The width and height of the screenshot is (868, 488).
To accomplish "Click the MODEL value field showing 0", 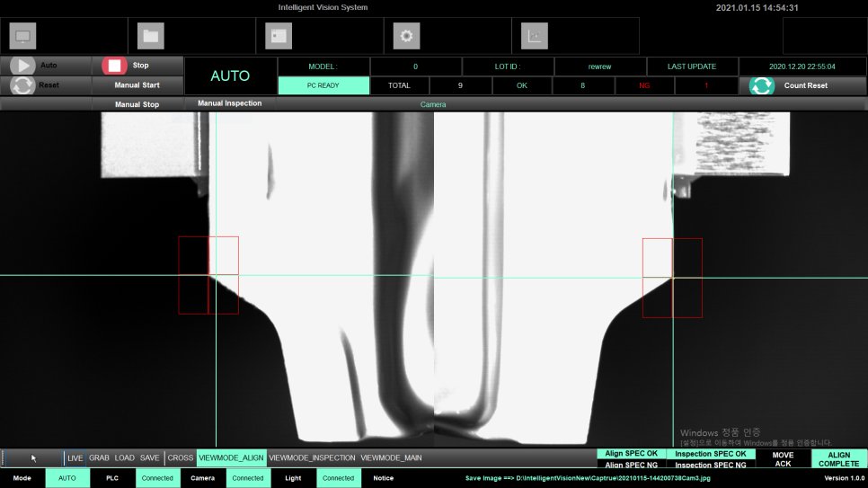I will pos(416,67).
